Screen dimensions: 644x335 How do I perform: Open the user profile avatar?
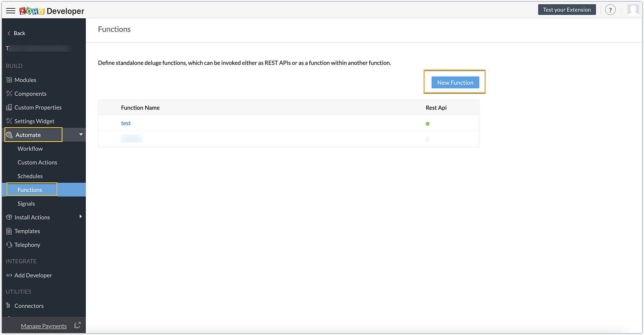pos(633,10)
